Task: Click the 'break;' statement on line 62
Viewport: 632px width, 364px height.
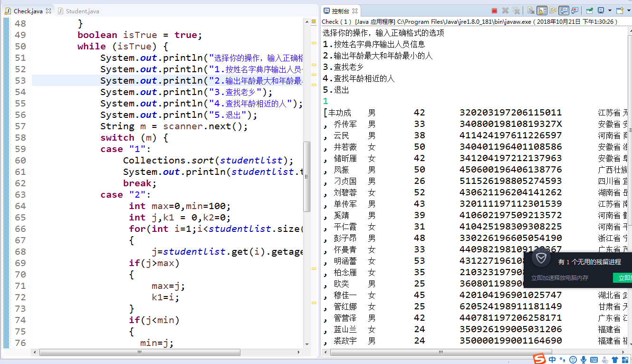Action: [140, 183]
